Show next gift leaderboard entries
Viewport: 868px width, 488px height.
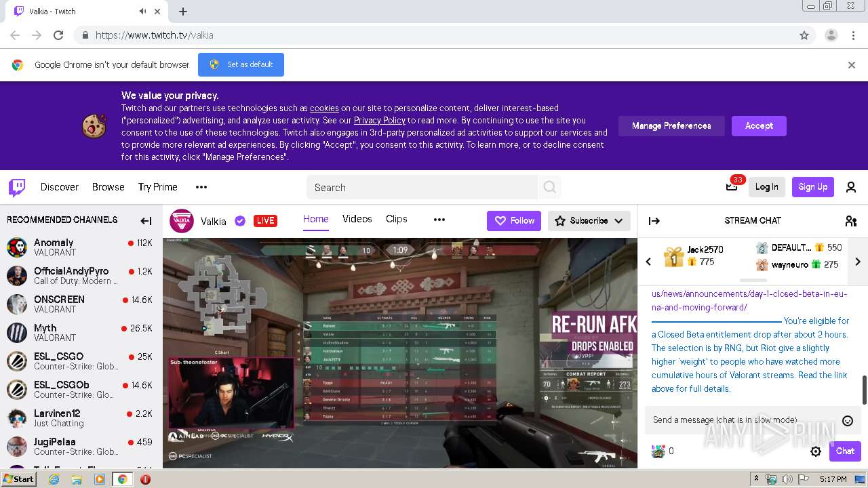tap(858, 262)
